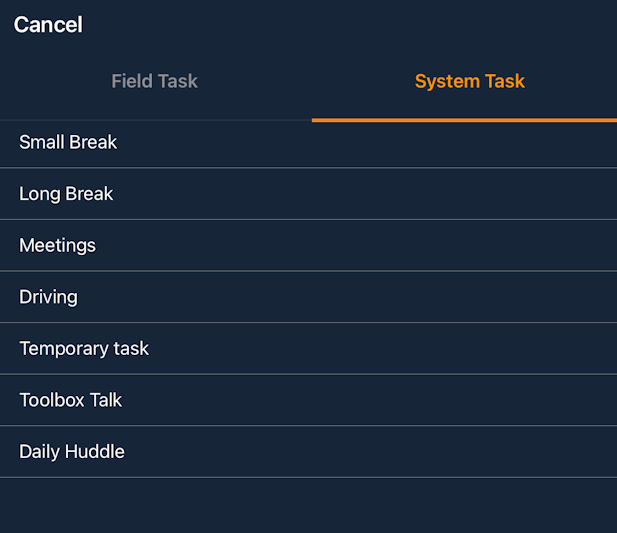Dismiss the task picker via Cancel
This screenshot has height=533, width=617.
(48, 25)
